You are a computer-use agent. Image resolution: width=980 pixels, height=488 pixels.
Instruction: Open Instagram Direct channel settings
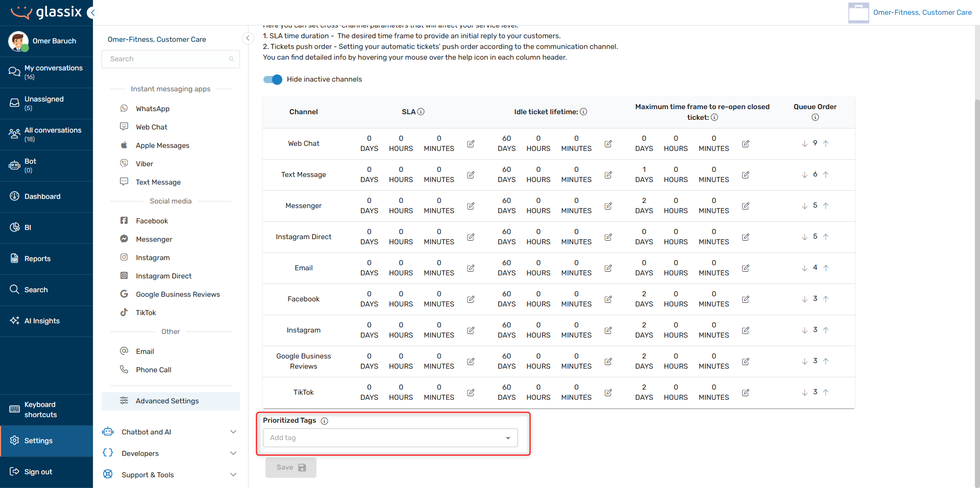[x=163, y=276]
